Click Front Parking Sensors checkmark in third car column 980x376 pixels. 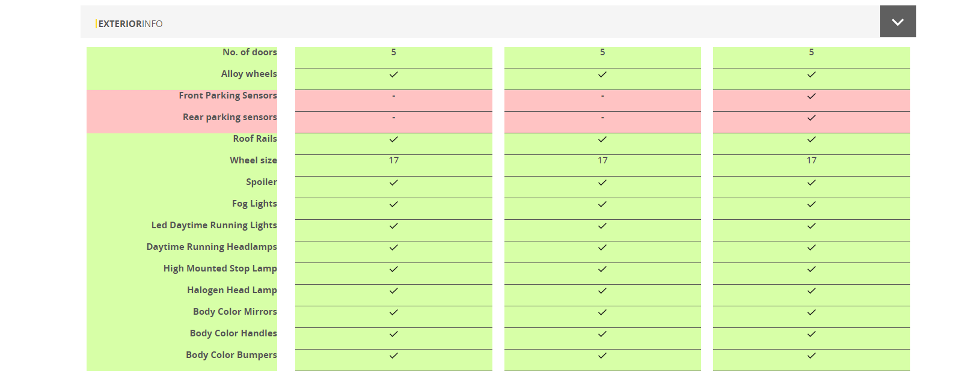pyautogui.click(x=811, y=96)
